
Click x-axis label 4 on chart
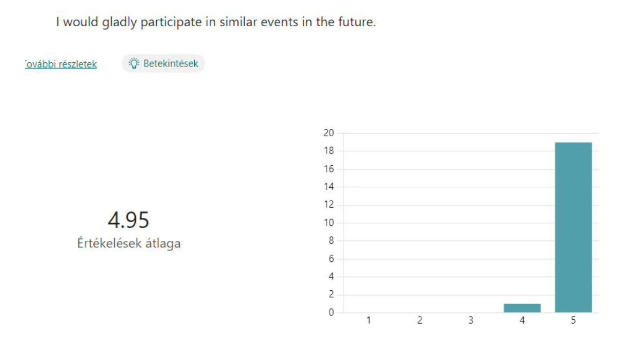coord(522,320)
